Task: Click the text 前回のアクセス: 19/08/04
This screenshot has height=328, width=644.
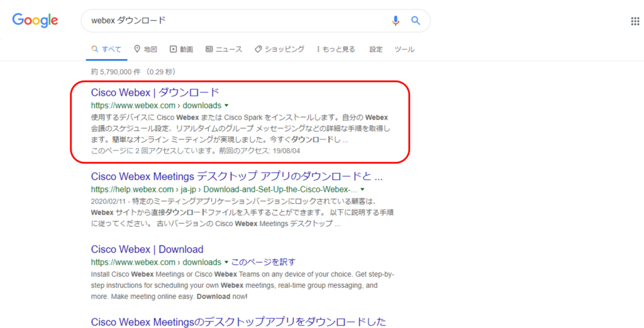Action: (x=260, y=151)
